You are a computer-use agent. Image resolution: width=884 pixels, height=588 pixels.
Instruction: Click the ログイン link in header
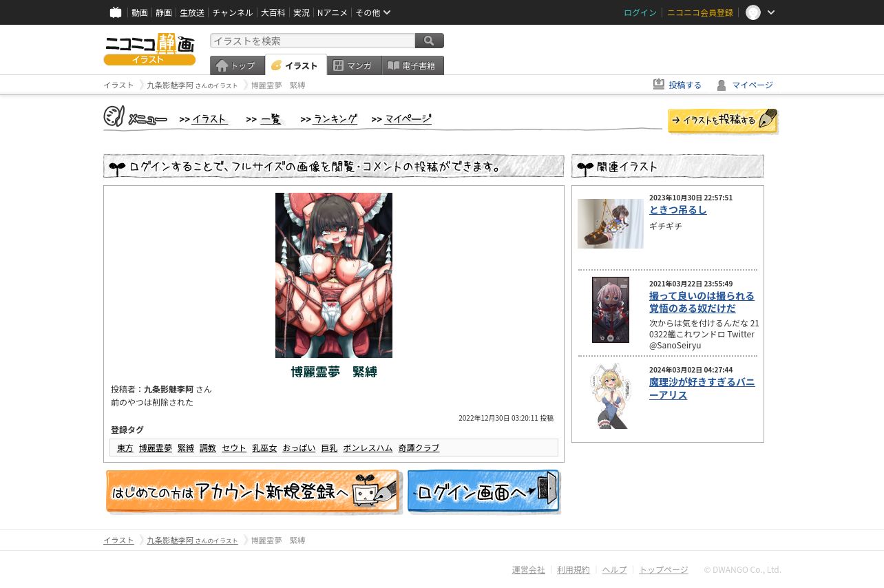(640, 12)
